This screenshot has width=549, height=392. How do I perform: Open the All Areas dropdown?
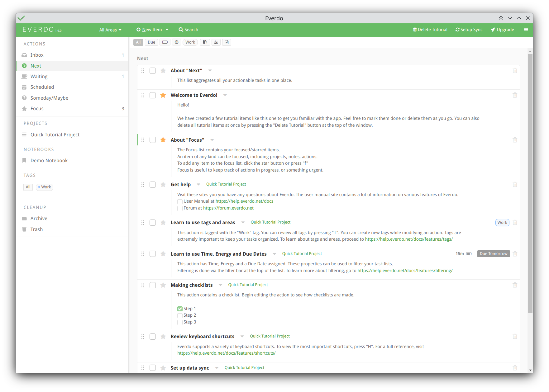click(x=110, y=30)
